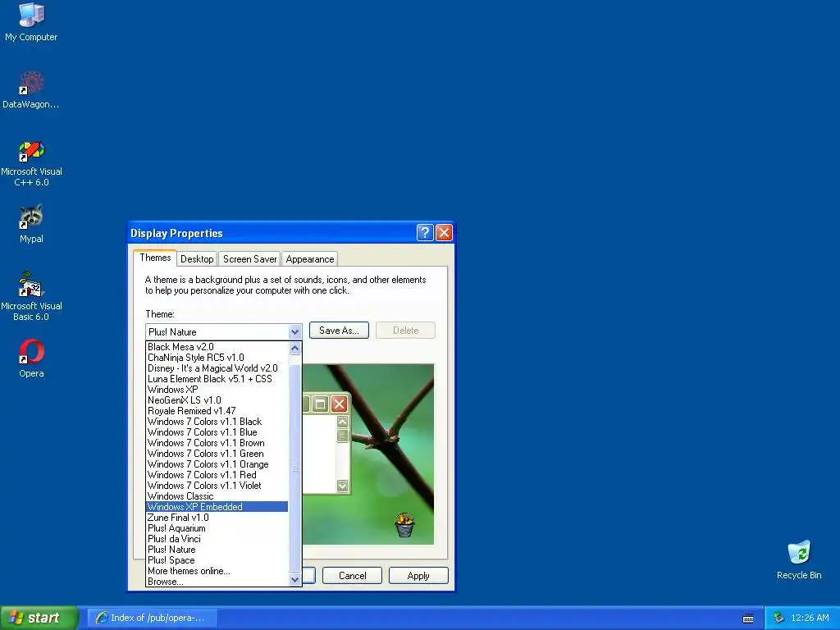Choose Windows 7 Colors v1.1 Red
Image resolution: width=840 pixels, height=630 pixels.
point(217,475)
